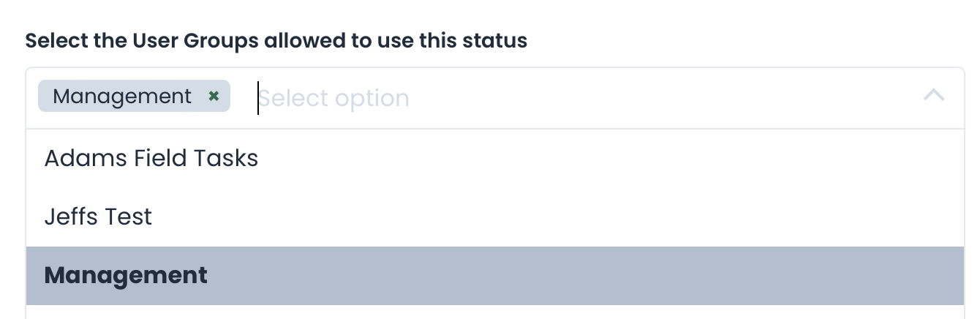Image resolution: width=980 pixels, height=319 pixels.
Task: Click the Management chip label
Action: pyautogui.click(x=122, y=96)
